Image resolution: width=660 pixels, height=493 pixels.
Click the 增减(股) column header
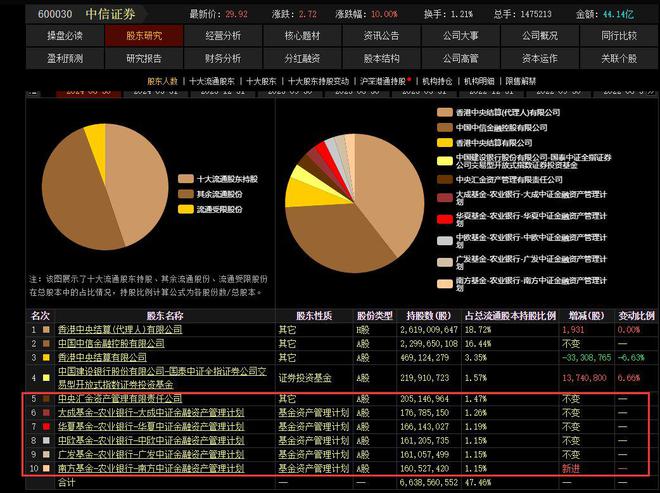[x=586, y=316]
